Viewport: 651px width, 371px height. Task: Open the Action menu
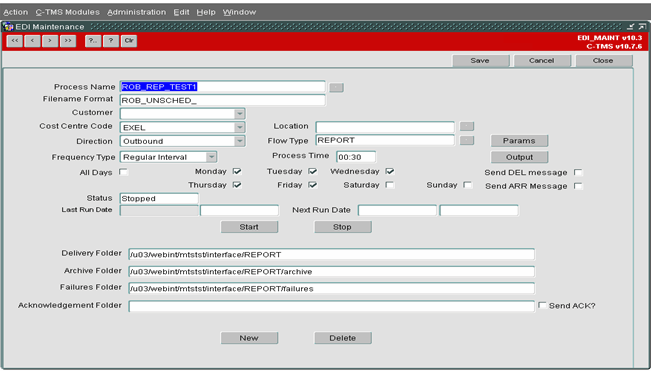(x=16, y=12)
